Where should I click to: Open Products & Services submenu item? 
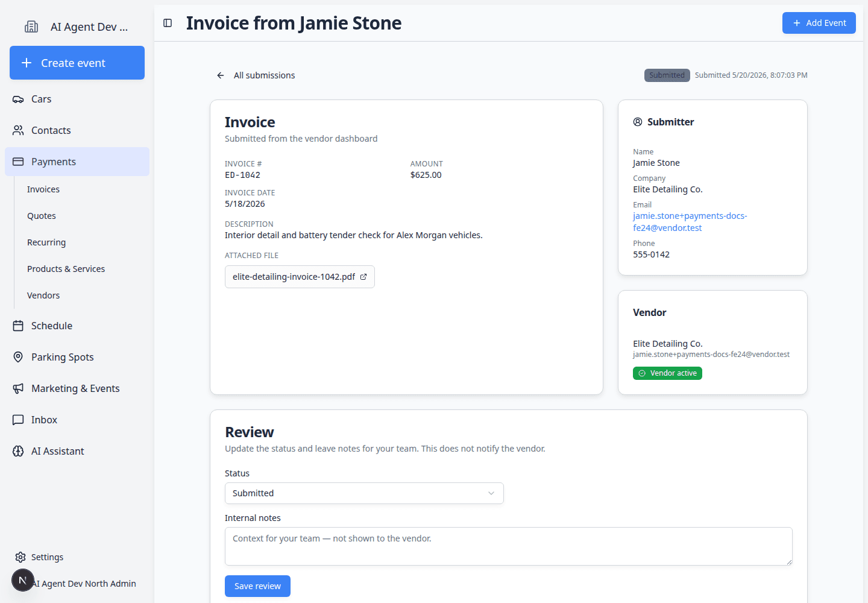[x=66, y=269]
